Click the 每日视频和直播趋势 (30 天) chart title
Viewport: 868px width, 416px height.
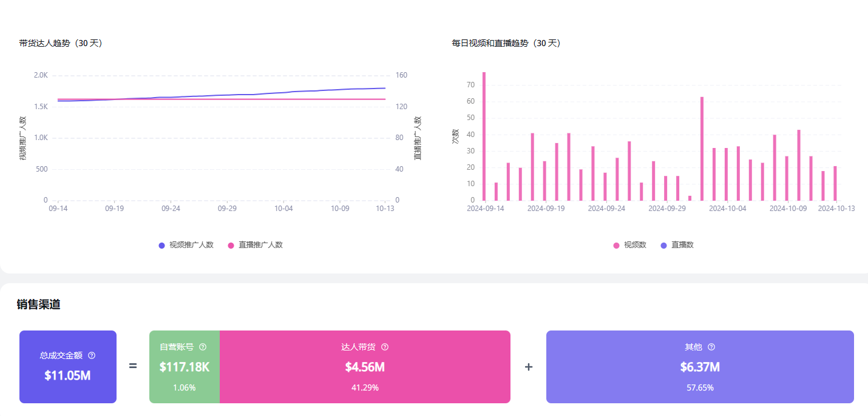[506, 43]
